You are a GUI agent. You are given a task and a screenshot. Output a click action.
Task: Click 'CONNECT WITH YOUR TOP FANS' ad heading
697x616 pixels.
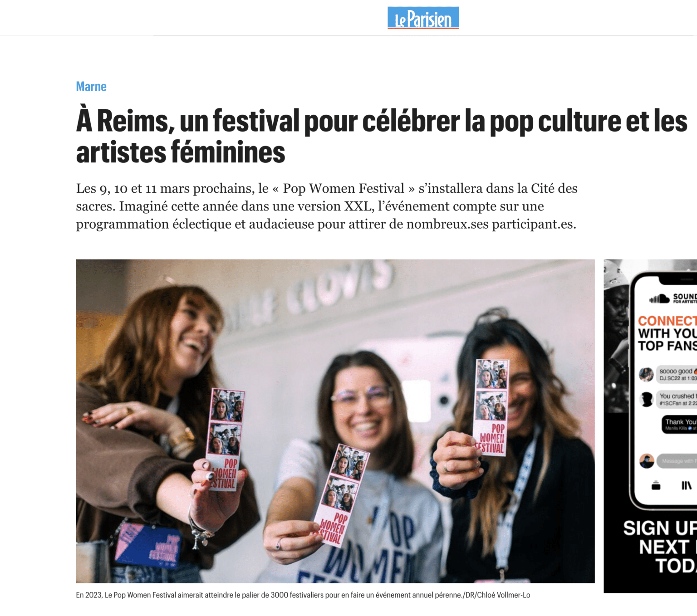[x=668, y=333]
